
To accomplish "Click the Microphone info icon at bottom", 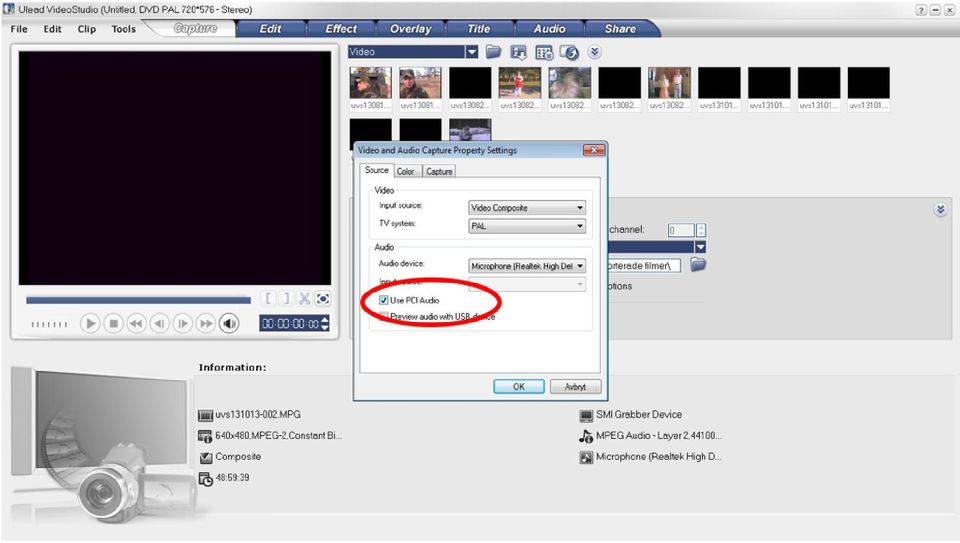I will (x=586, y=457).
